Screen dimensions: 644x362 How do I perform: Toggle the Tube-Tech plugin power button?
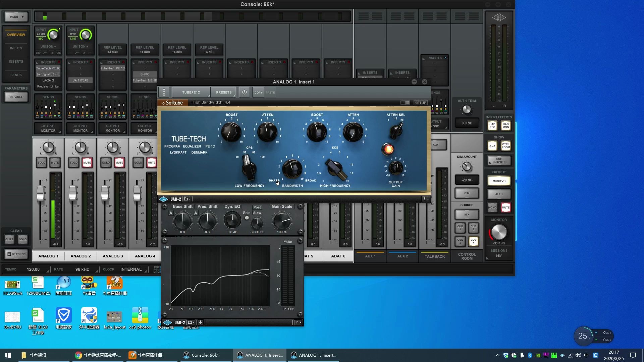(244, 92)
